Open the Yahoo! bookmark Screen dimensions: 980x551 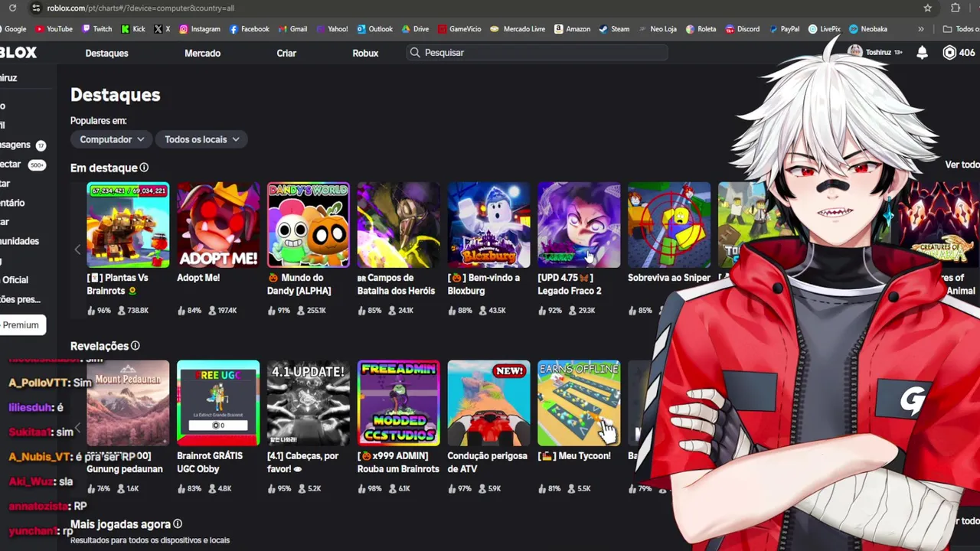(331, 29)
